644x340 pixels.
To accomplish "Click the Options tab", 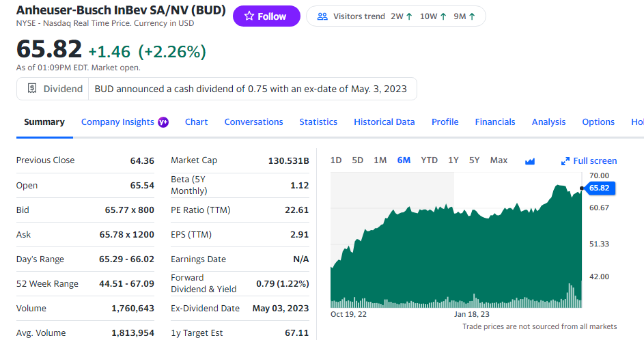I will click(598, 122).
